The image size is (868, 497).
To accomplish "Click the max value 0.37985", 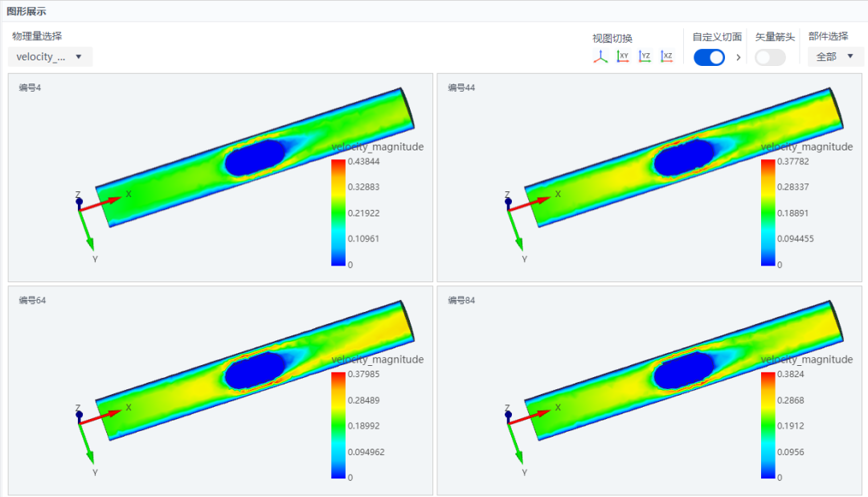I will [364, 374].
